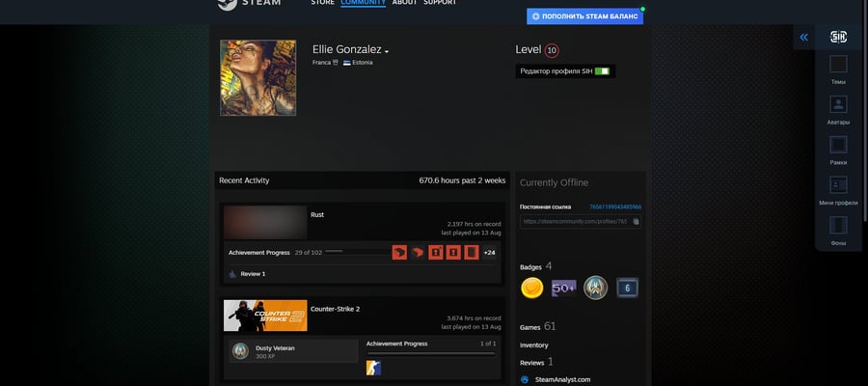Click the Estonia flag icon
Image resolution: width=868 pixels, height=386 pixels.
(x=347, y=63)
